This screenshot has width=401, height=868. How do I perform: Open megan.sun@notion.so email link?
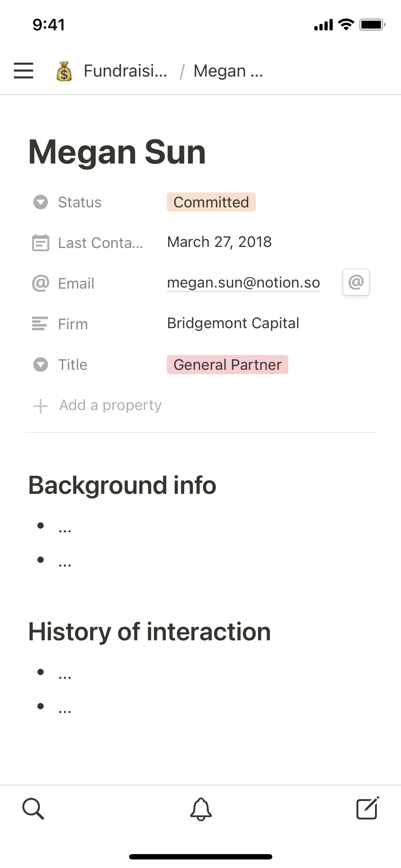pos(243,283)
